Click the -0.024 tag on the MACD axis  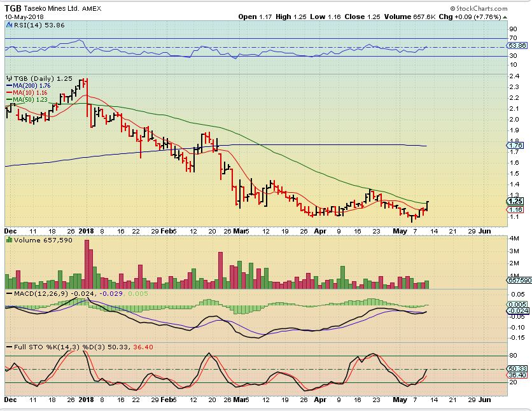click(518, 311)
